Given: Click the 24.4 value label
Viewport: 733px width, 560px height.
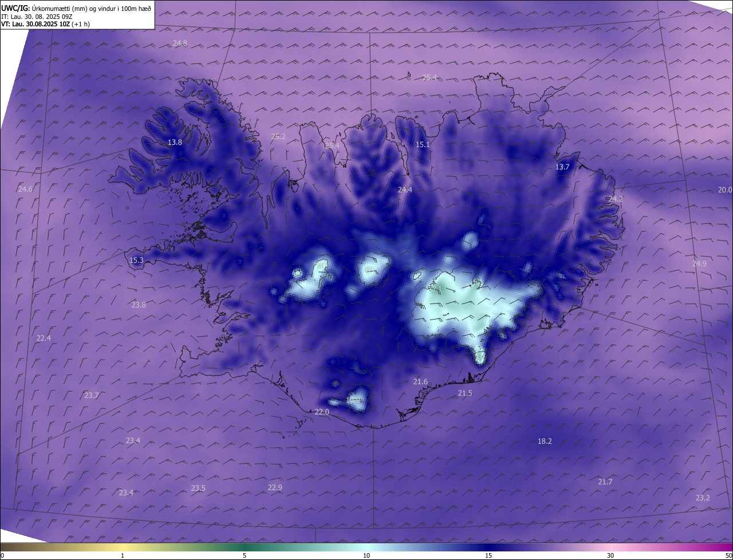Looking at the screenshot, I should click(x=405, y=190).
